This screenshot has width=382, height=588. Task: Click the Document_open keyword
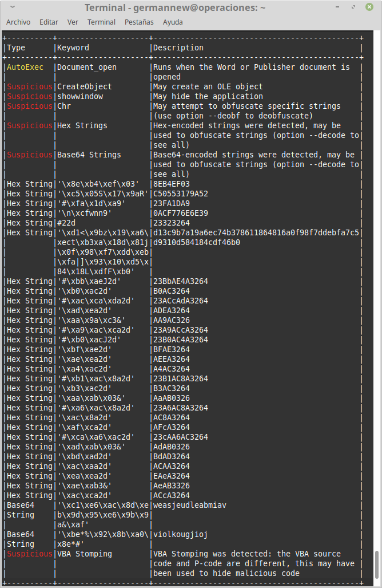tap(87, 68)
